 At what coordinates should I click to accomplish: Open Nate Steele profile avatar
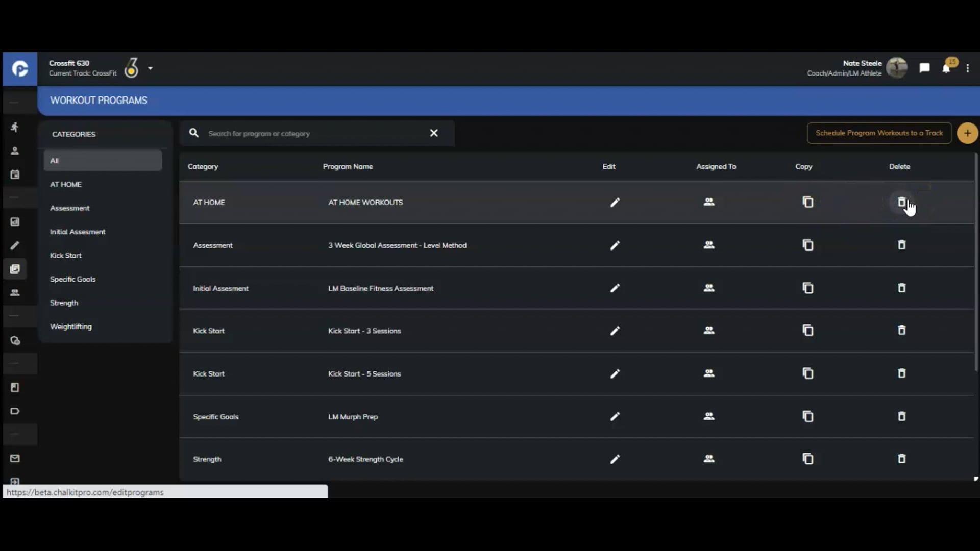(x=897, y=68)
